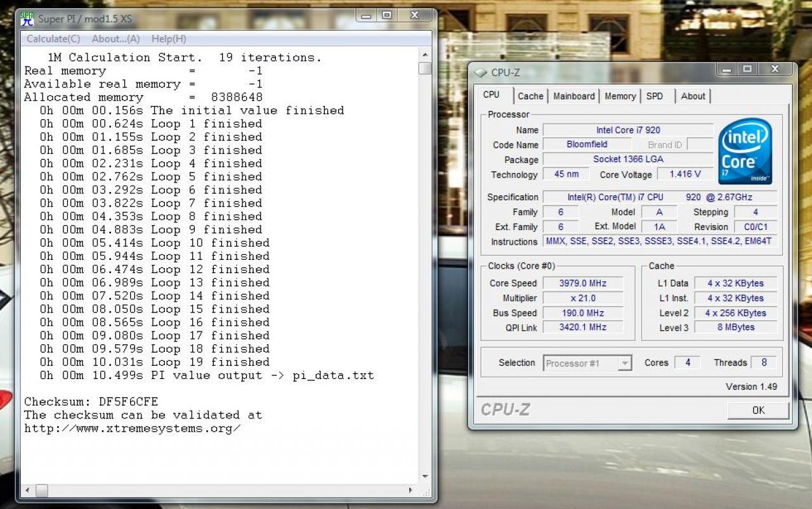Open the About...(A) menu in Super PI
This screenshot has width=812, height=509.
point(115,39)
